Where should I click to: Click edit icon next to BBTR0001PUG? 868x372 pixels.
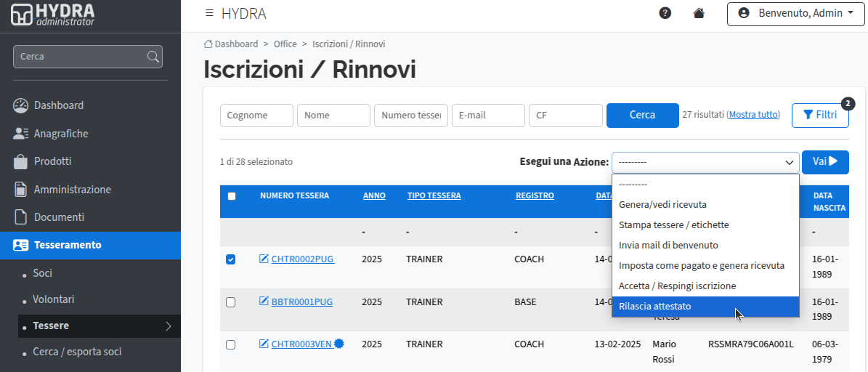pyautogui.click(x=264, y=302)
